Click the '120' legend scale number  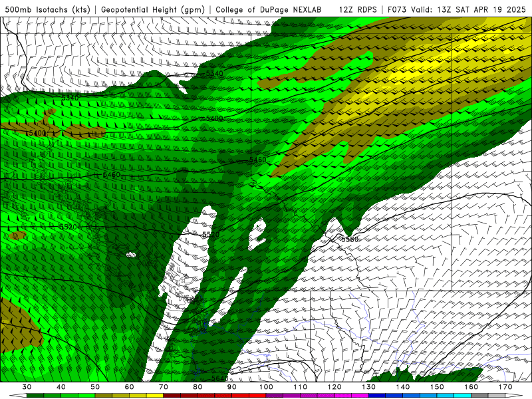click(334, 387)
